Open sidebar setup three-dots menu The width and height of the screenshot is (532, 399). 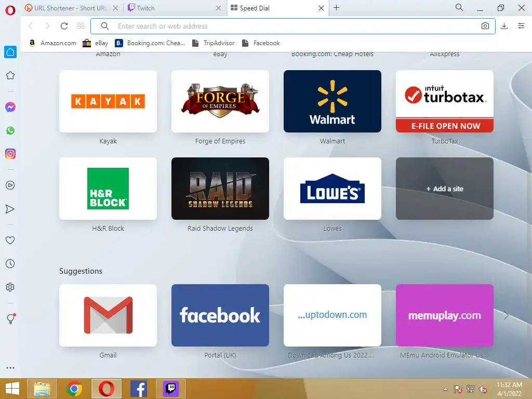[x=10, y=368]
